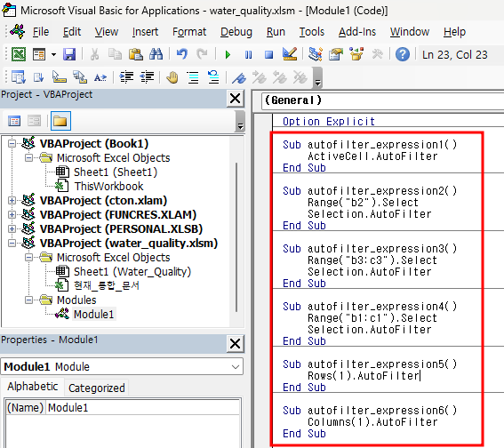Screen dimensions: 504x448
Task: Run the macro with the green play icon
Action: (x=228, y=54)
